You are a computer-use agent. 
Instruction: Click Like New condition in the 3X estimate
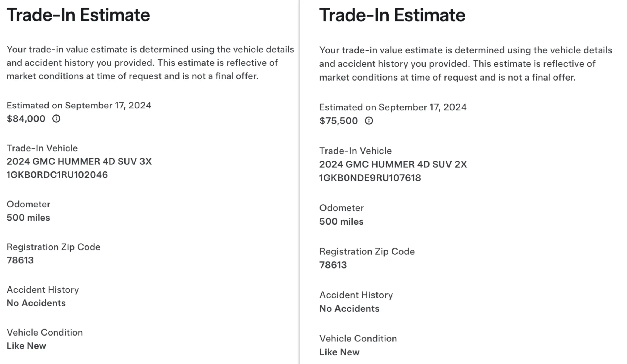click(26, 346)
